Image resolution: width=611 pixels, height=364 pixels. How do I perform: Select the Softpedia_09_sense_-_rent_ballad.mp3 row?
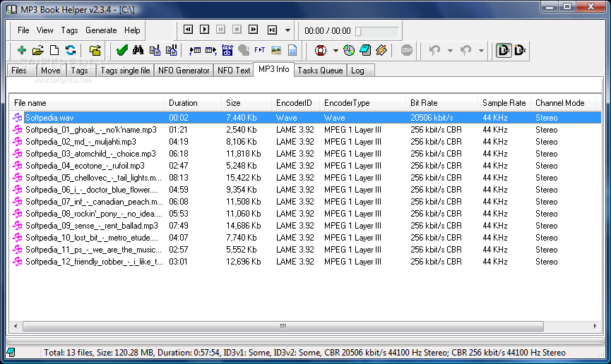306,226
